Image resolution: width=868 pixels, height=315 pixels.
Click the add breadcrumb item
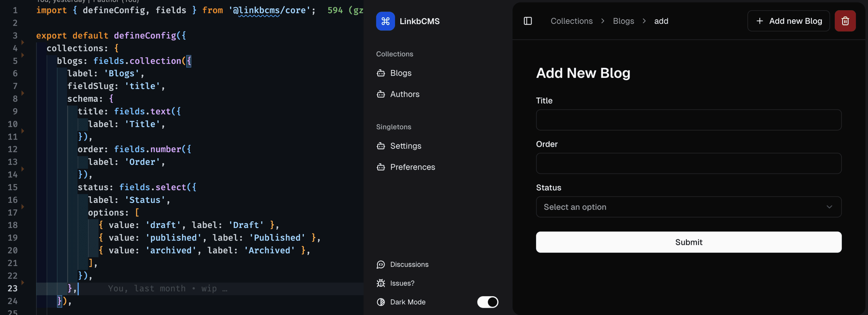tap(661, 21)
